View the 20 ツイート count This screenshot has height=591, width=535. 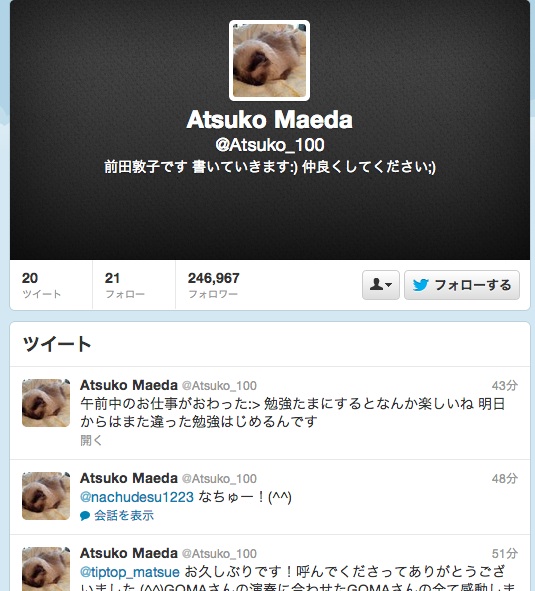point(41,285)
